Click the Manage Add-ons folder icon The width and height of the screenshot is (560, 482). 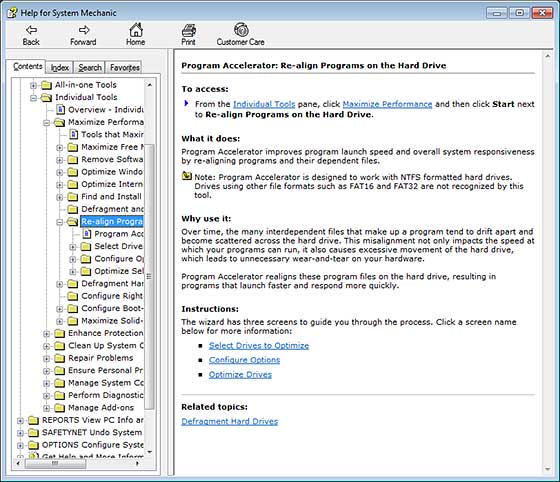pyautogui.click(x=60, y=408)
